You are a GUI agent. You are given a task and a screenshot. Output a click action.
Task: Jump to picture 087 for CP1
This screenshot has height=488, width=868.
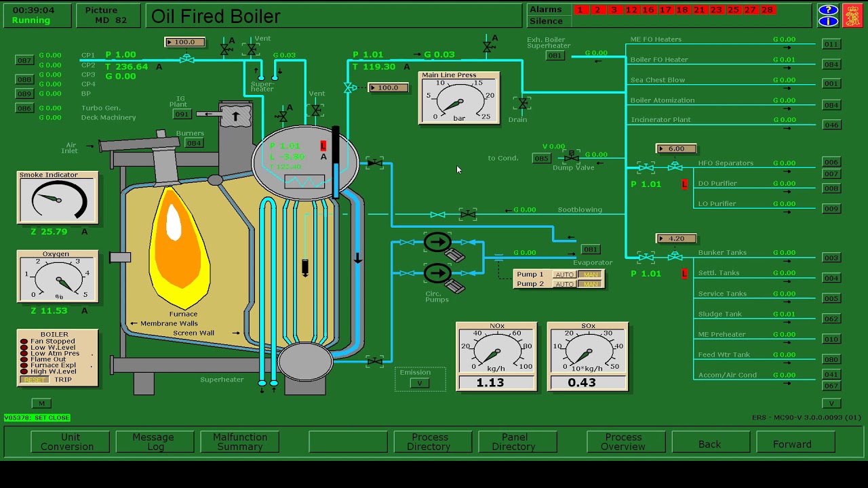coord(24,60)
